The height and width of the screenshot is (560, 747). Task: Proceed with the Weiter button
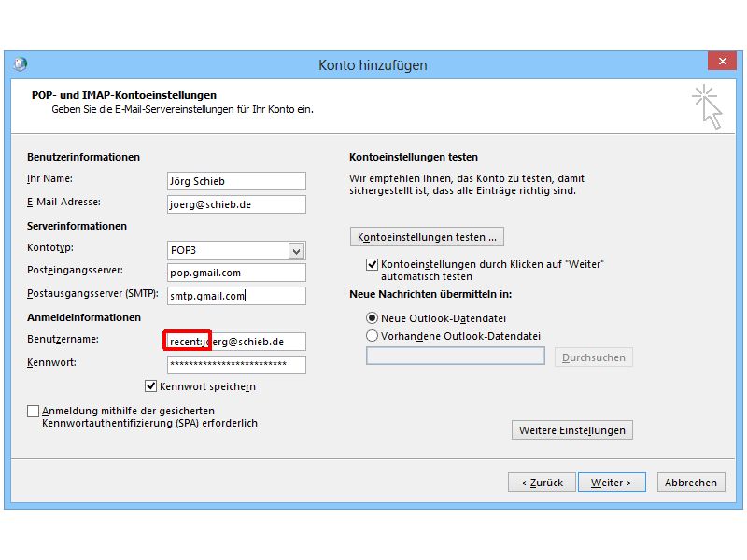[612, 482]
